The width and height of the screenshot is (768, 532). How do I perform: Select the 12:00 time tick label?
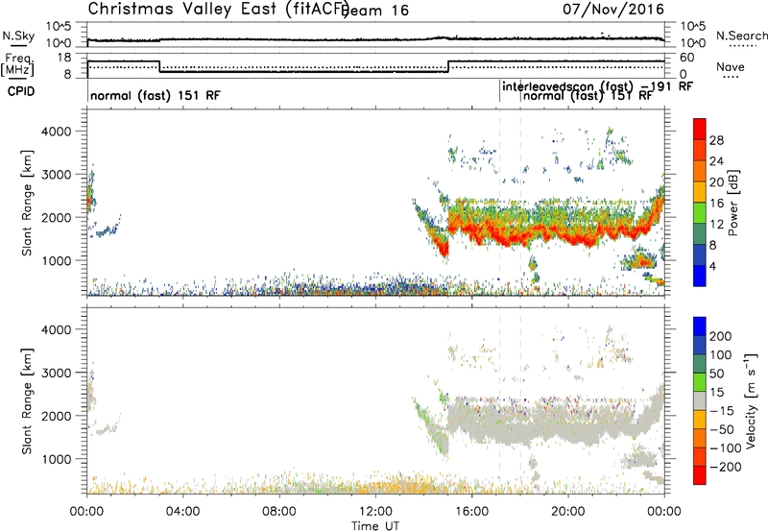[x=375, y=512]
